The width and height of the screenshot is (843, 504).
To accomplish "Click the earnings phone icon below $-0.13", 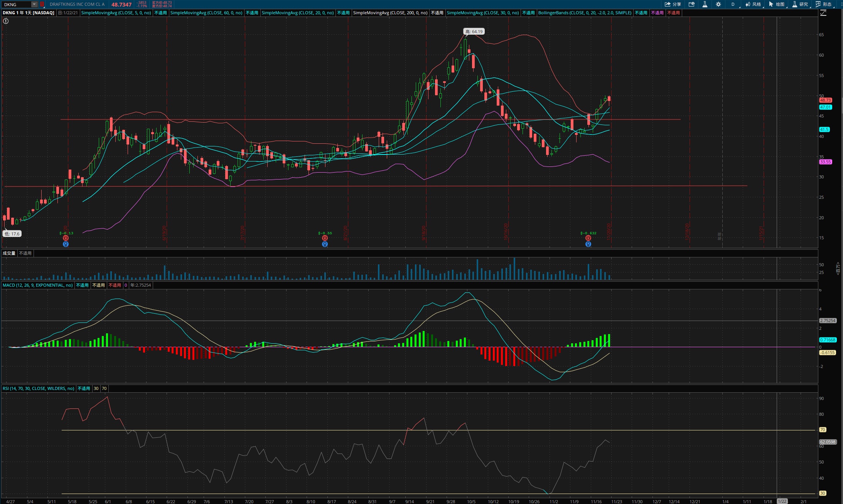I will pos(66,238).
